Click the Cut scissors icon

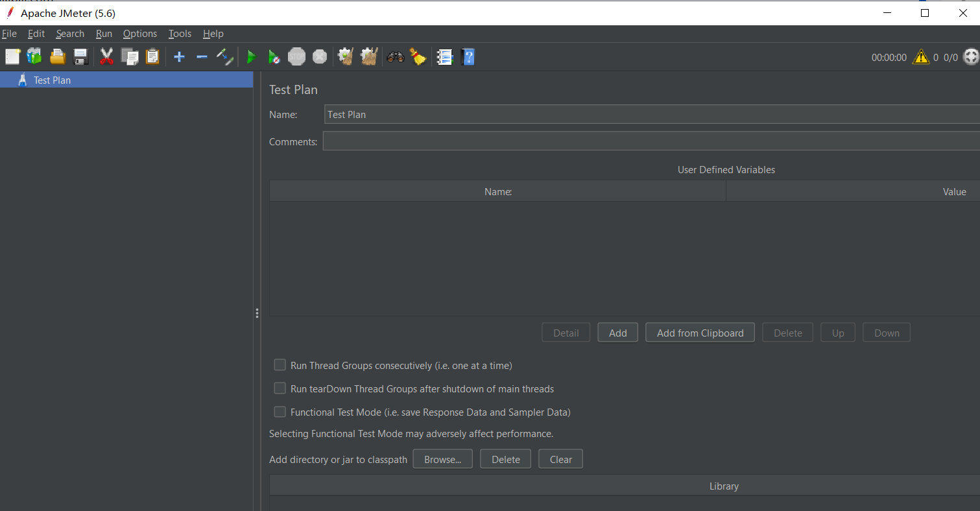pyautogui.click(x=107, y=57)
